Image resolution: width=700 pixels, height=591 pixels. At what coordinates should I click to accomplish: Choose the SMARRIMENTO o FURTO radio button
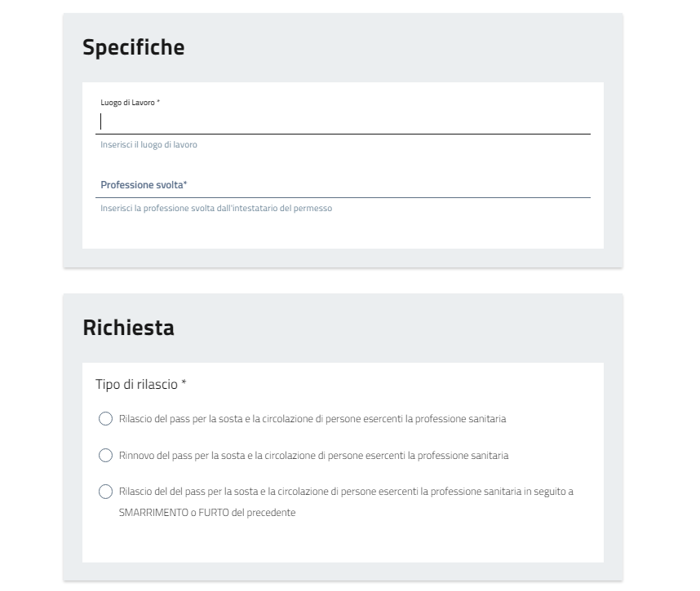pyautogui.click(x=105, y=492)
